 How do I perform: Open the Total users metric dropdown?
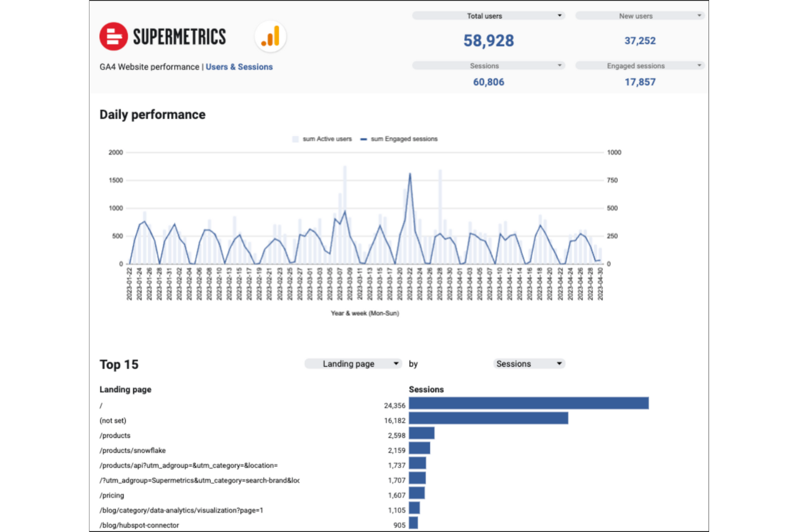point(489,16)
